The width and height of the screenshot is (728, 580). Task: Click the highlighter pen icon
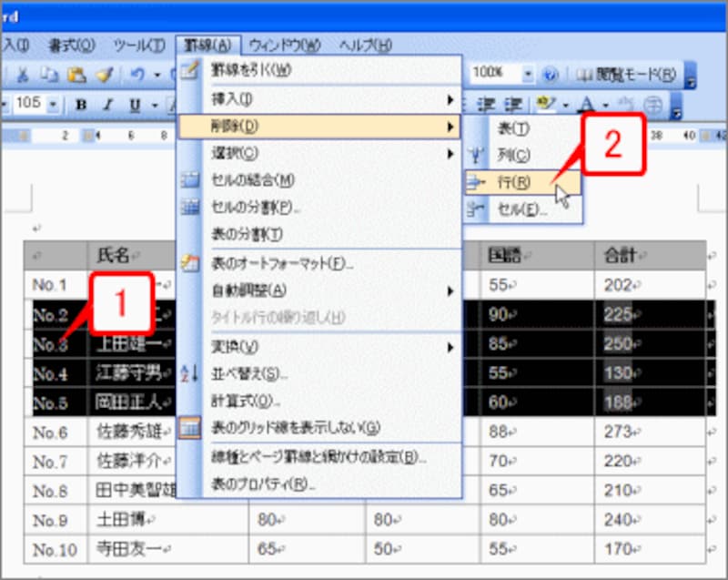(x=545, y=104)
